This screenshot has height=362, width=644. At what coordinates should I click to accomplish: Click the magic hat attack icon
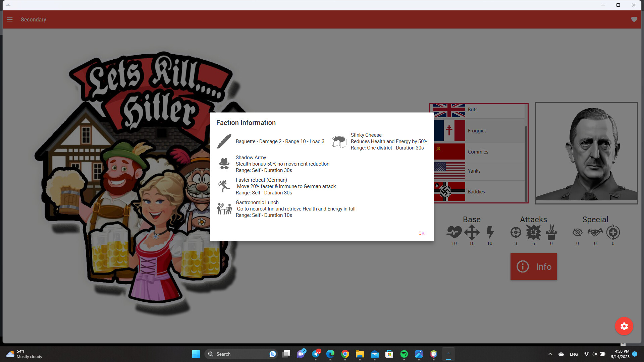coord(551,233)
